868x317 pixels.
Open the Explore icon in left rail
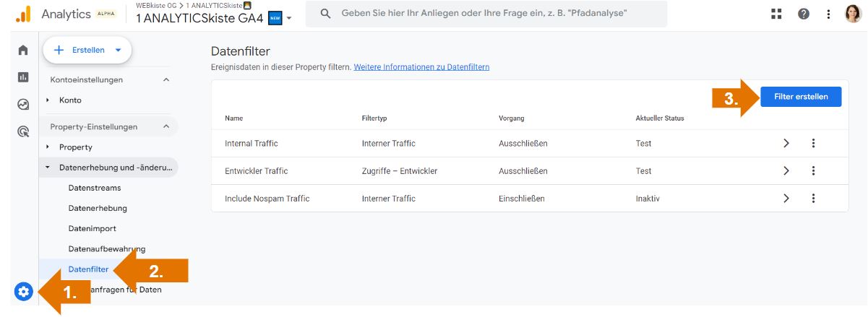23,104
